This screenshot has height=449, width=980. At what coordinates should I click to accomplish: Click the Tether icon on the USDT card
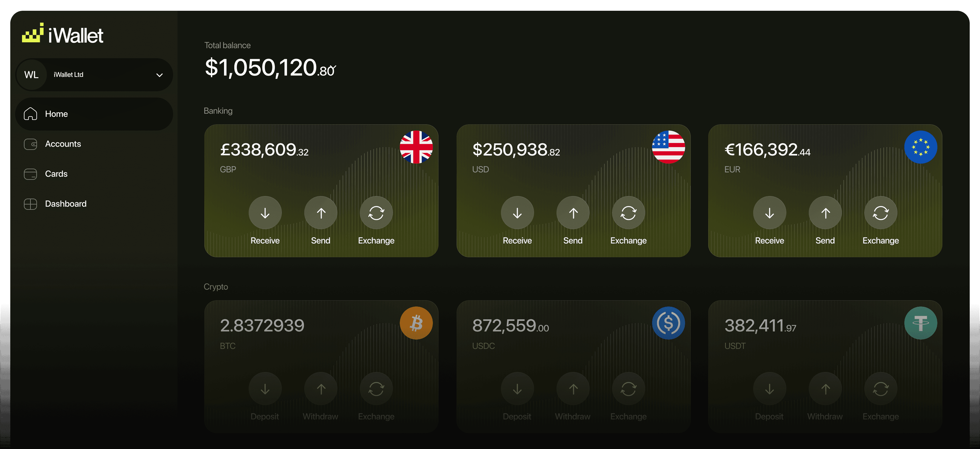tap(920, 322)
